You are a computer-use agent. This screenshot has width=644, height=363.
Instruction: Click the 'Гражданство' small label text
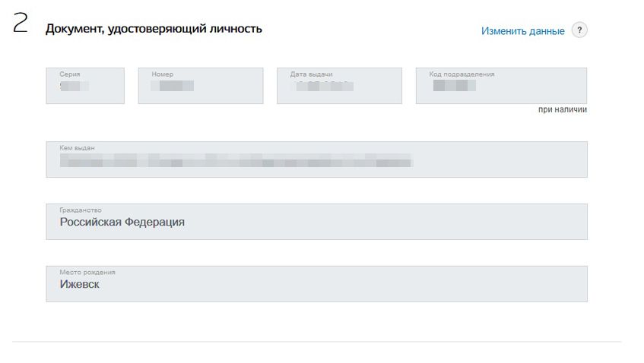pyautogui.click(x=81, y=210)
